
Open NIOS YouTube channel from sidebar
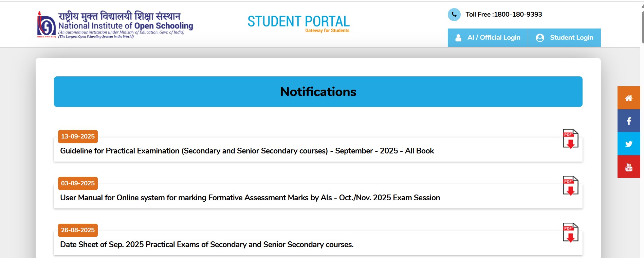(x=628, y=166)
